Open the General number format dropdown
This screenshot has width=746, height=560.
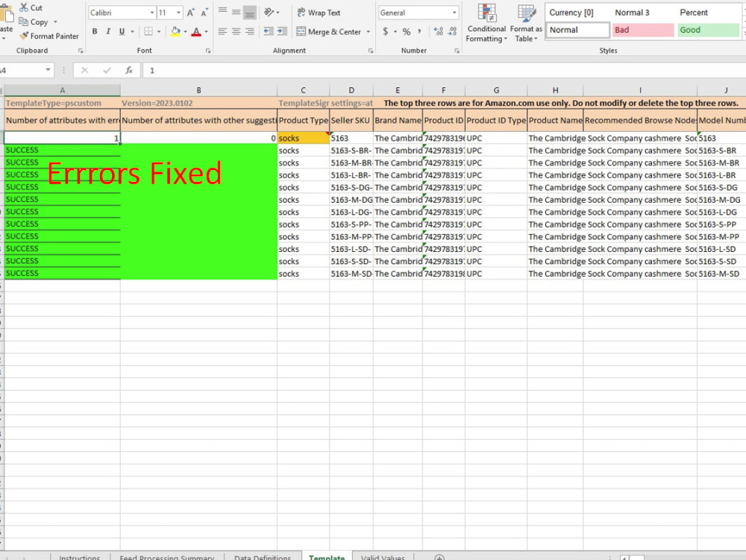coord(454,13)
